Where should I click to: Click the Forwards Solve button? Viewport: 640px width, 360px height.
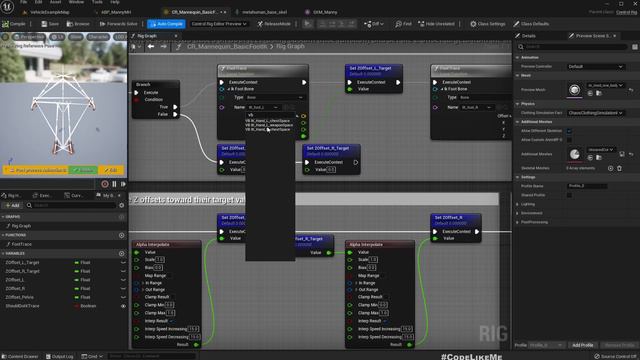pyautogui.click(x=119, y=24)
